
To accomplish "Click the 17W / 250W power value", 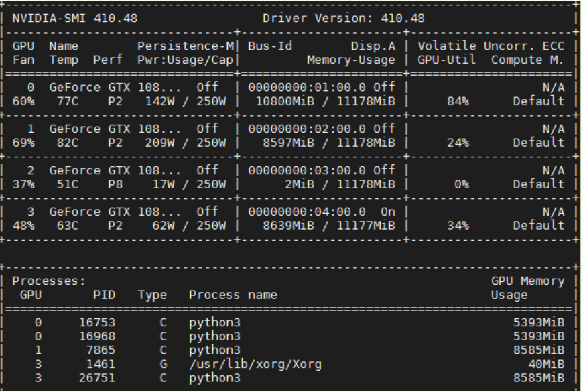I will pos(189,184).
